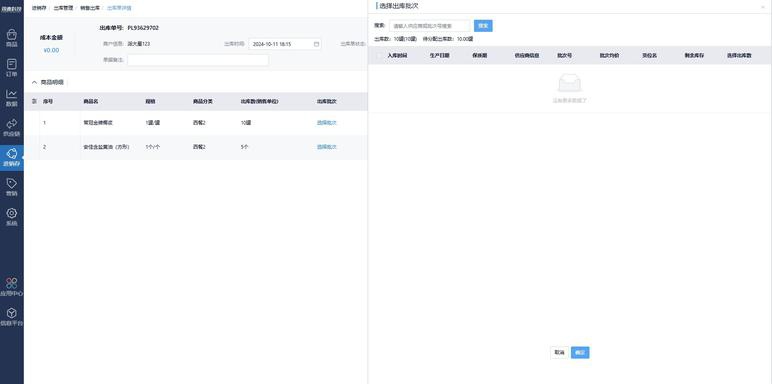Screen dimensions: 772x384
Task: Open the 订单 orders sidebar icon
Action: click(x=12, y=68)
